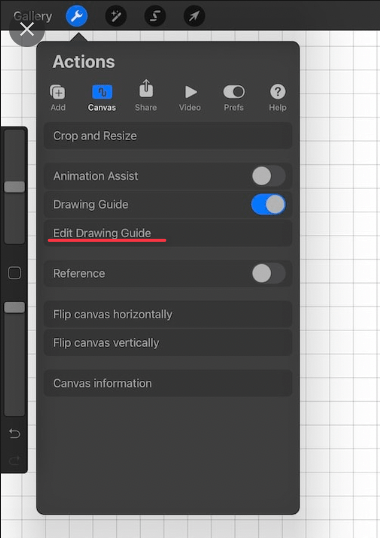Open the Gallery link

pyautogui.click(x=33, y=16)
